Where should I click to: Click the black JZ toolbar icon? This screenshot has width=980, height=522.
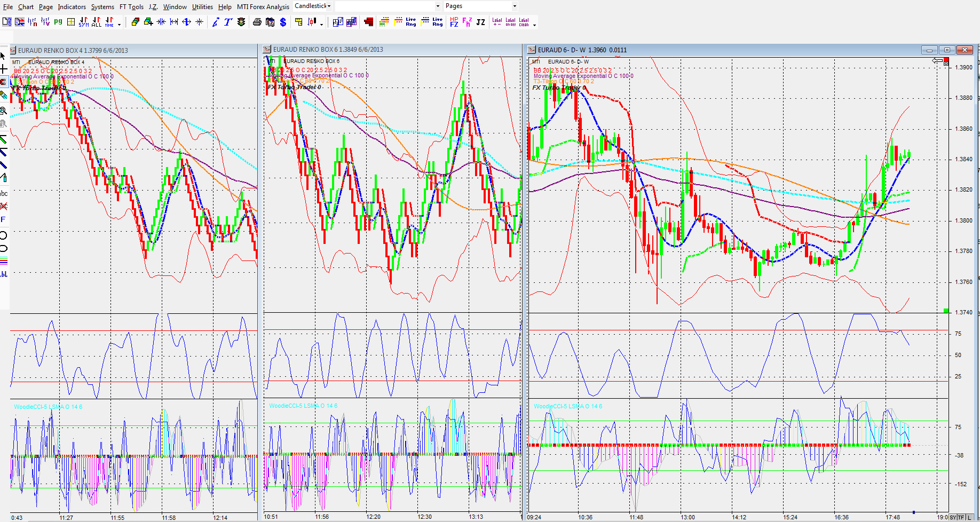coord(481,22)
